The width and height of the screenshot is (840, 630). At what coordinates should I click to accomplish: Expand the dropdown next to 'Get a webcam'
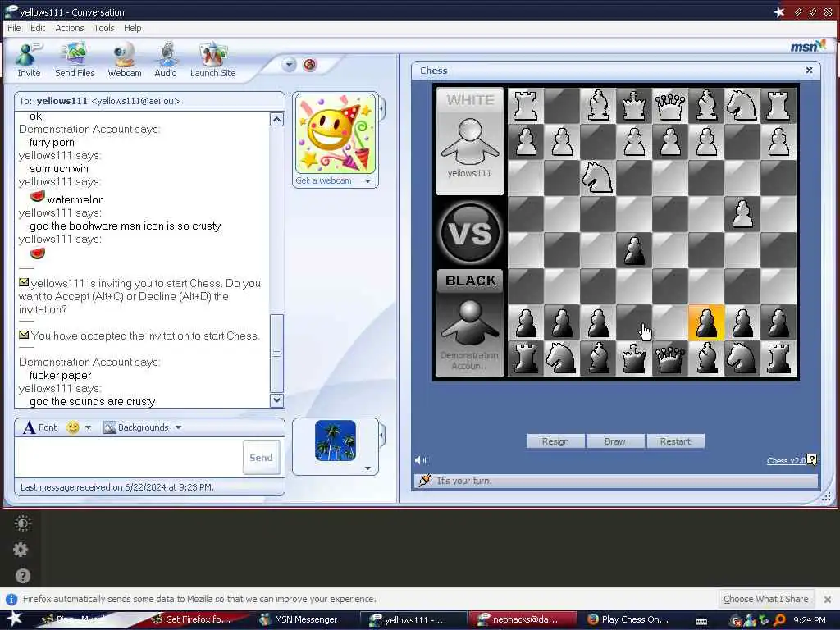[x=368, y=181]
